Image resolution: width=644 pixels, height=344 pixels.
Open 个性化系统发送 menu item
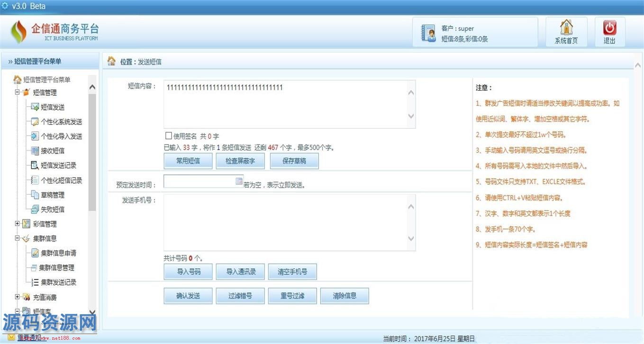(x=62, y=122)
